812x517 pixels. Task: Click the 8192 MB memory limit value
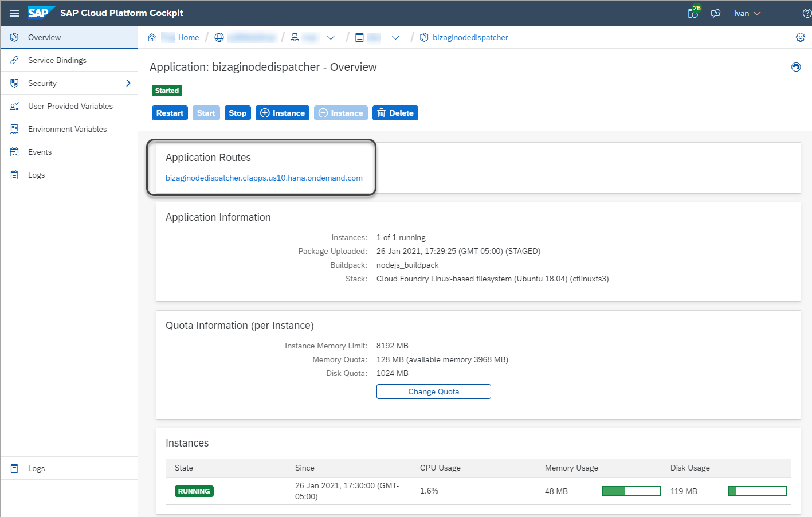point(393,346)
